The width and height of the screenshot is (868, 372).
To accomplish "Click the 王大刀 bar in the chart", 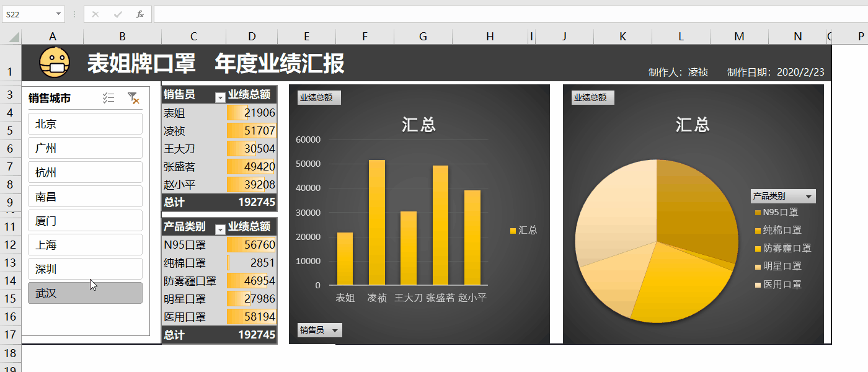I will pos(409,248).
